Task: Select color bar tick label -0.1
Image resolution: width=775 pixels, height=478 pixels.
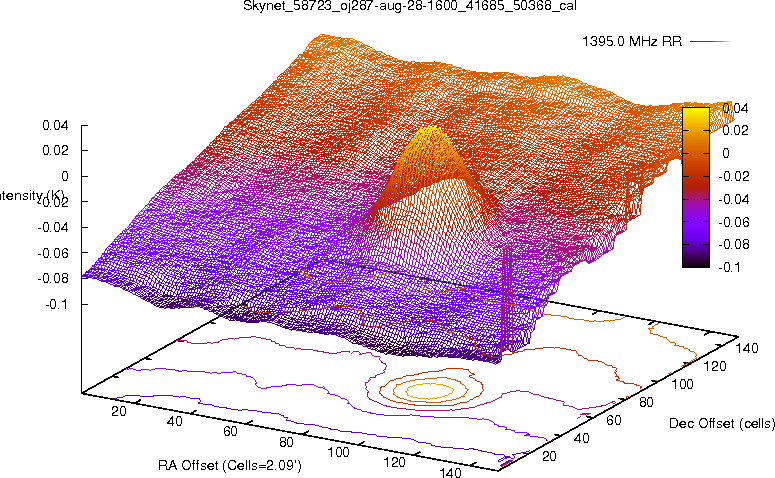Action: click(x=729, y=267)
